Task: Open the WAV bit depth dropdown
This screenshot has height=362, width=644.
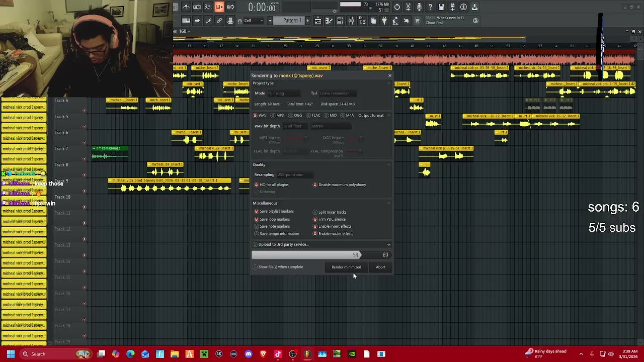Action: 294,126
